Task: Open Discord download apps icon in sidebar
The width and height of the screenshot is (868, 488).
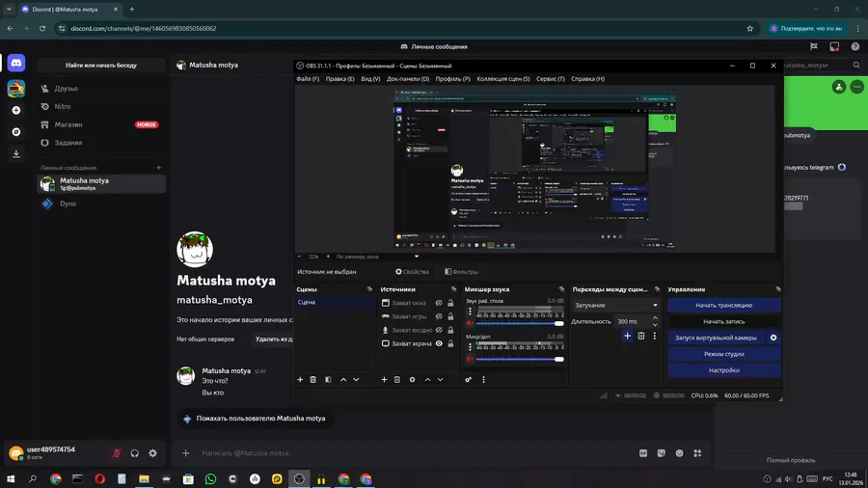Action: coord(16,153)
